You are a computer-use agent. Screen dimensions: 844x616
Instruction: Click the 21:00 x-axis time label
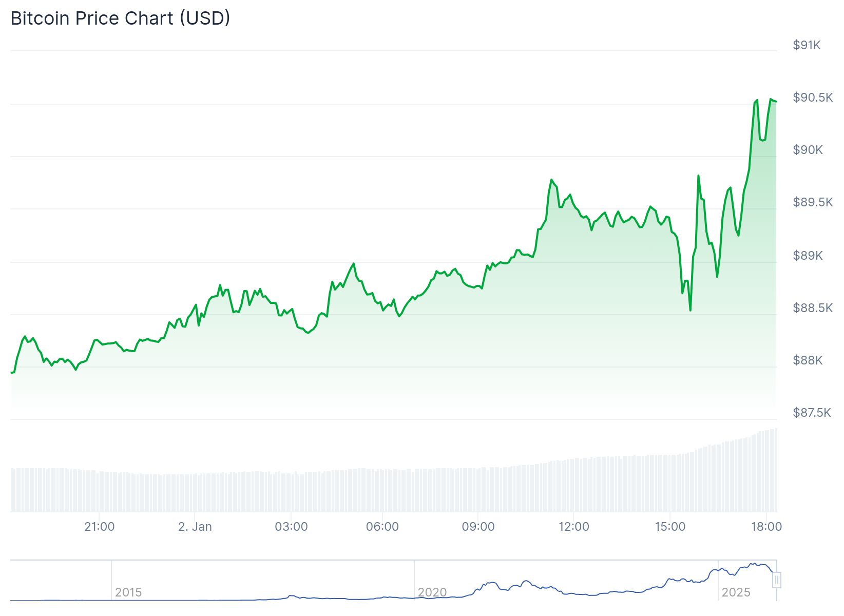100,527
